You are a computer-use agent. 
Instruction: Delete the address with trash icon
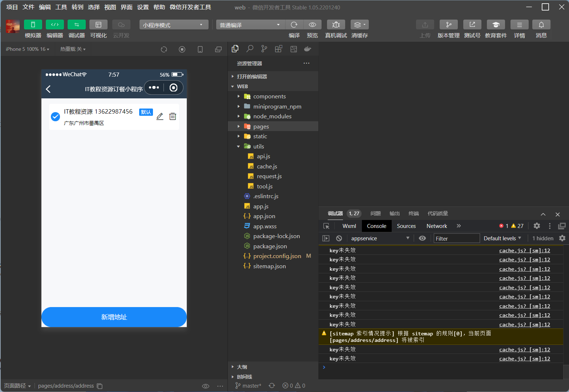[173, 116]
